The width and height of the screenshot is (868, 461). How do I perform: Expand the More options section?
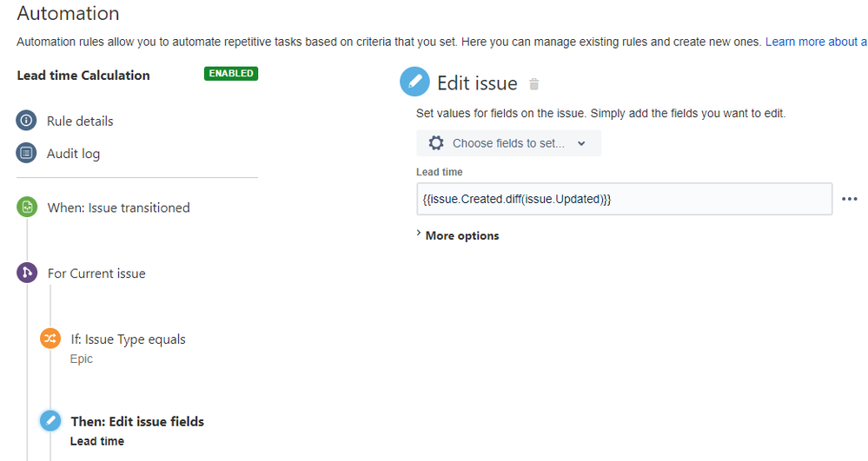coord(457,235)
